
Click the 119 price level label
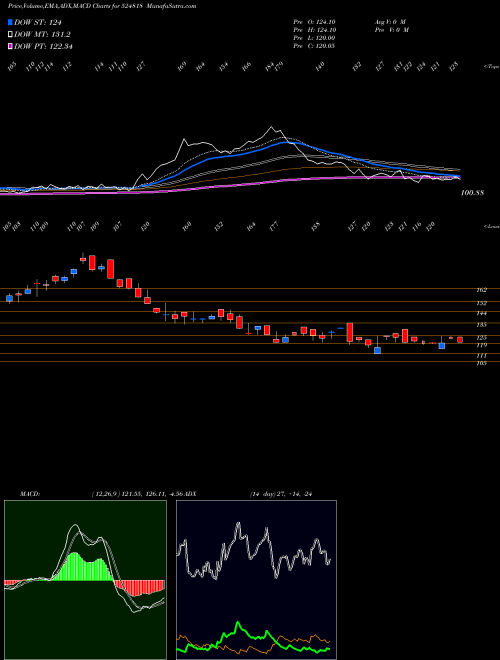482,345
